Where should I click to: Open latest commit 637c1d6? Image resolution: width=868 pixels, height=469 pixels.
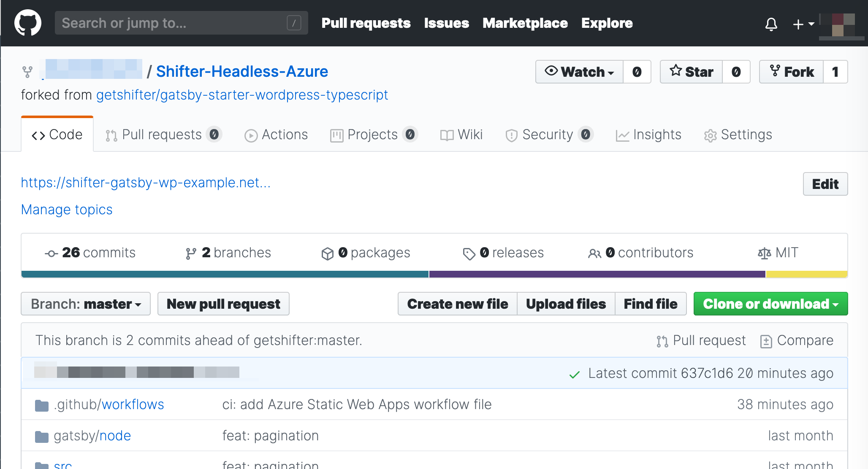pyautogui.click(x=707, y=373)
